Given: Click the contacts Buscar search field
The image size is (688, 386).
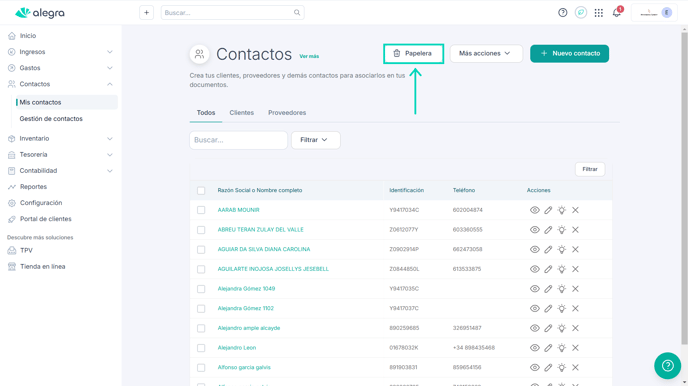Looking at the screenshot, I should (x=238, y=140).
